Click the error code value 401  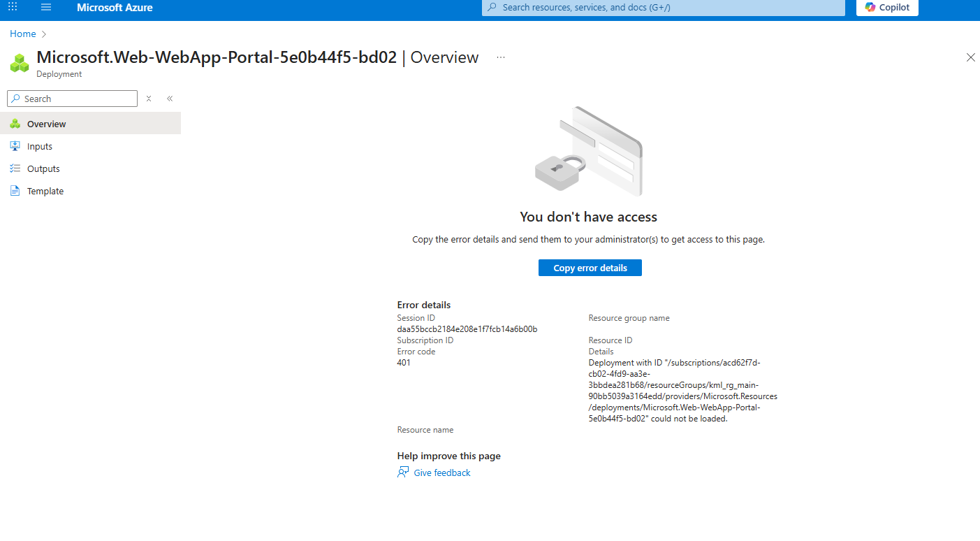click(x=404, y=363)
